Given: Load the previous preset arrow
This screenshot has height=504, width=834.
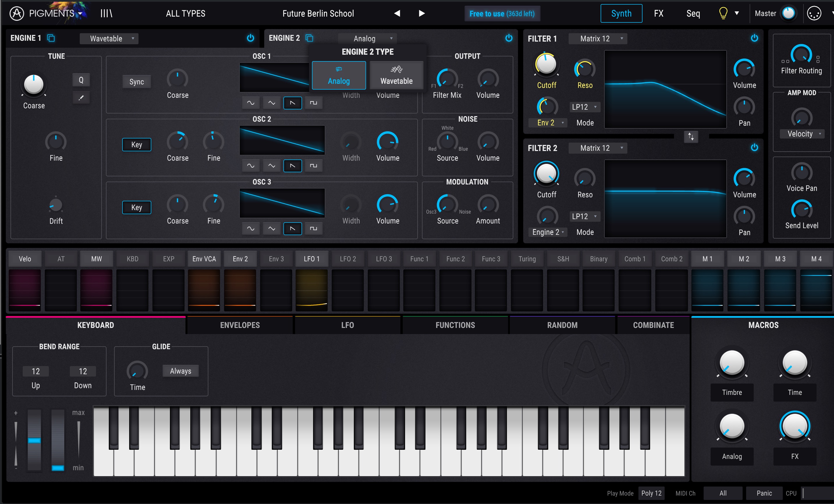Looking at the screenshot, I should tap(397, 14).
